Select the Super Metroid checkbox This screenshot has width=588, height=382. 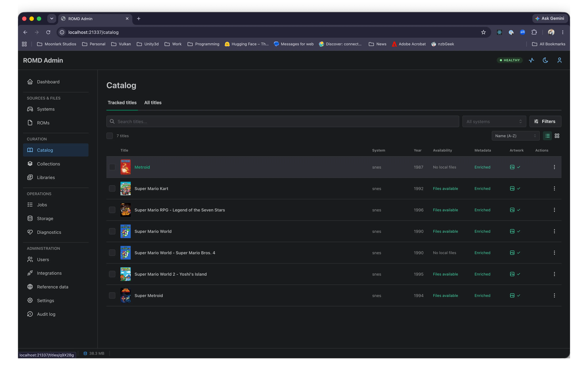point(112,296)
